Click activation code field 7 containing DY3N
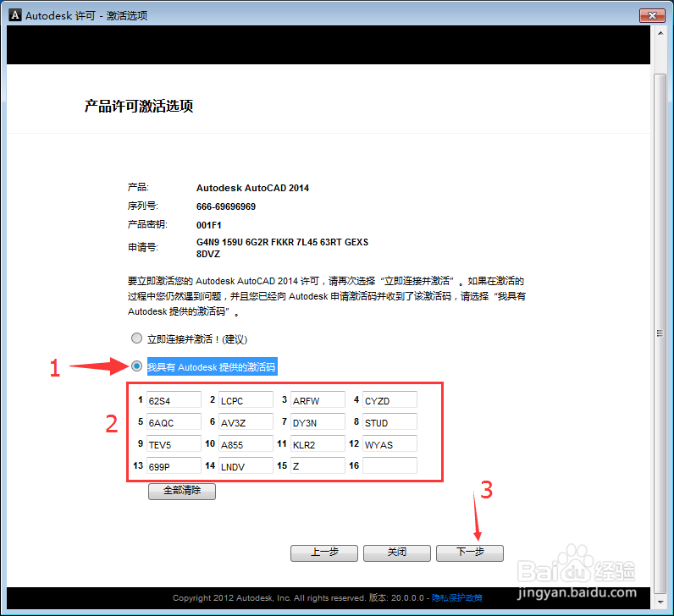The width and height of the screenshot is (674, 616). tap(318, 422)
